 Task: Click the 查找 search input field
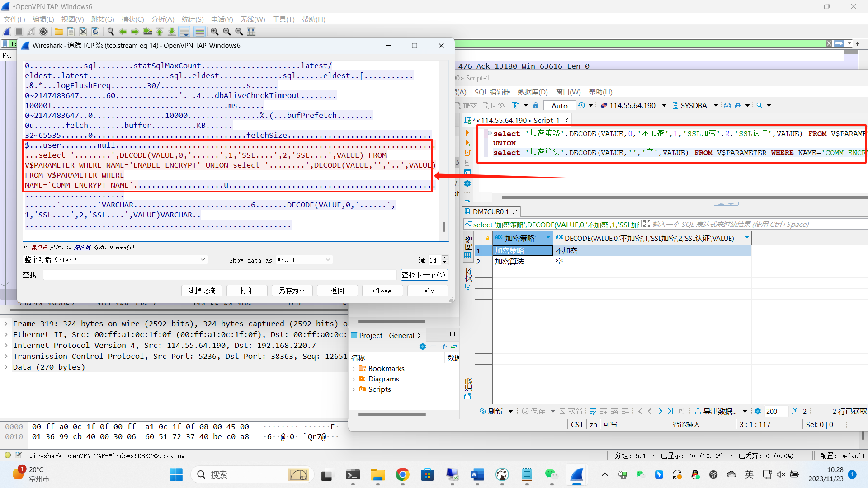click(x=220, y=275)
